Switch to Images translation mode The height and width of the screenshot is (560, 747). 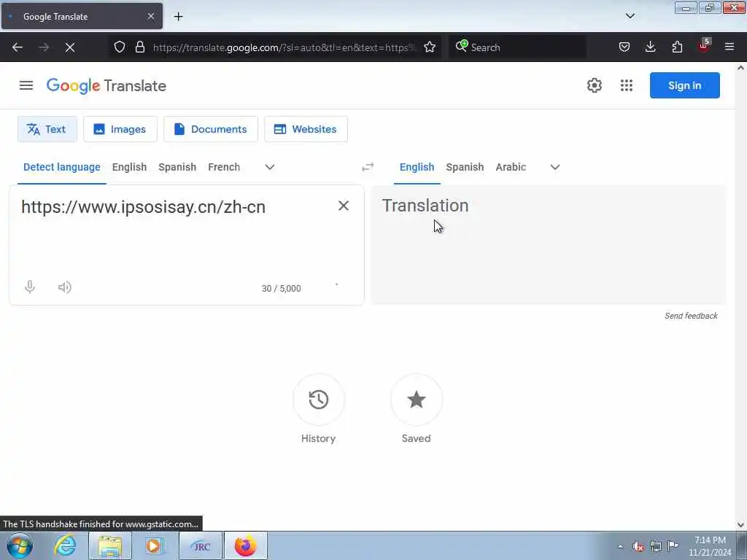[120, 129]
